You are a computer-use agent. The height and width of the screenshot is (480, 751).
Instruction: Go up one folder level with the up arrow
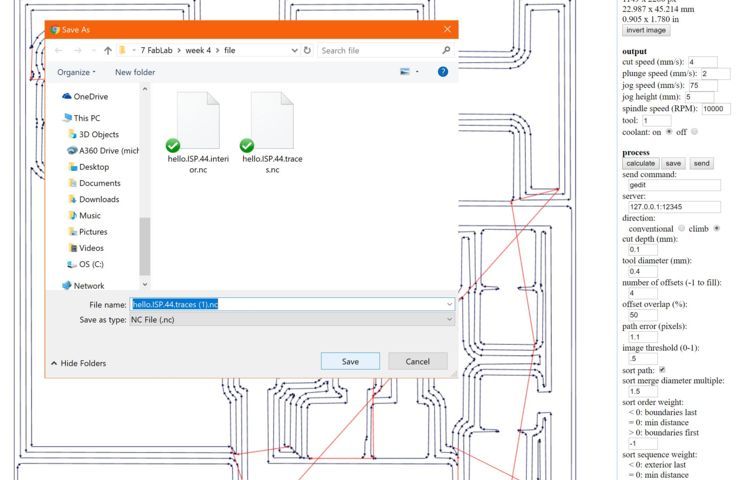tap(108, 50)
